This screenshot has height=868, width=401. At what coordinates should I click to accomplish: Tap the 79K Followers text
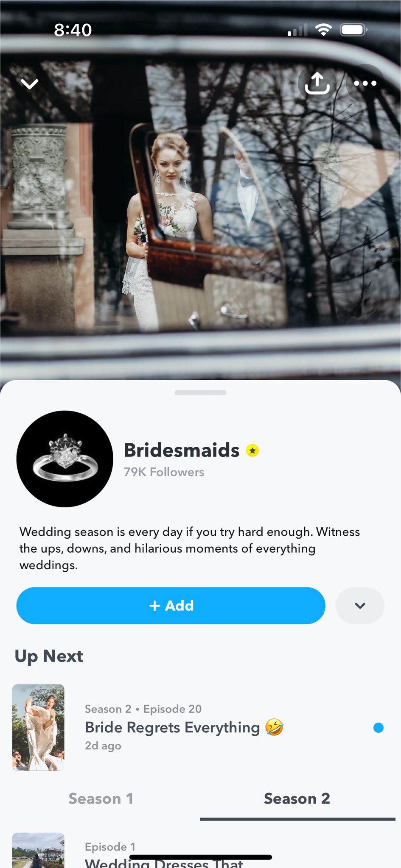coord(164,472)
